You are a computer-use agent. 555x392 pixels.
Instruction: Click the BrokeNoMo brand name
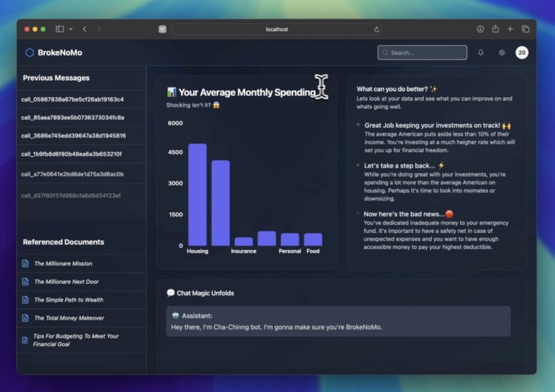[x=60, y=53]
